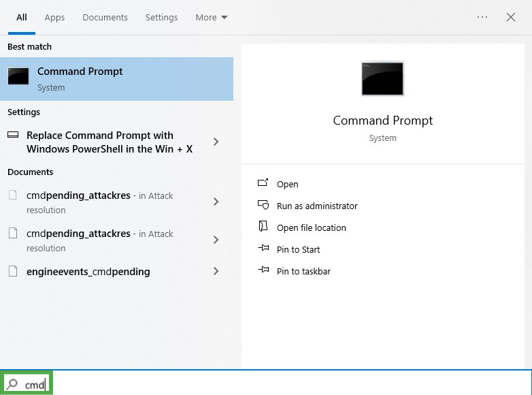Expand arrow for engineevents_cmdpending document

point(216,271)
